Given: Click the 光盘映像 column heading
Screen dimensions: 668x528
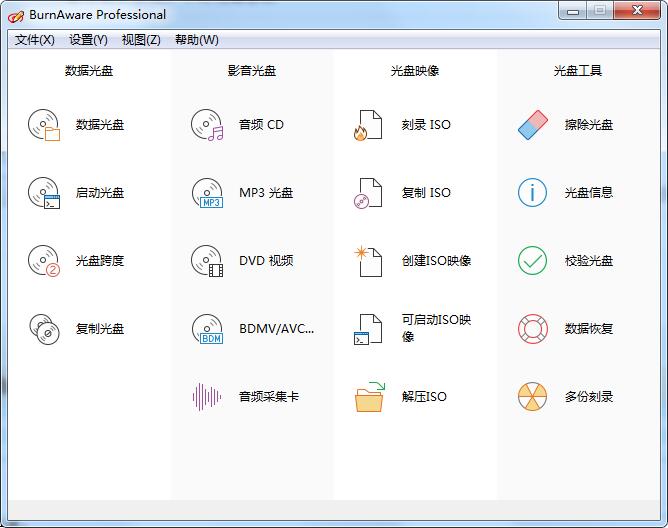Looking at the screenshot, I should click(415, 71).
